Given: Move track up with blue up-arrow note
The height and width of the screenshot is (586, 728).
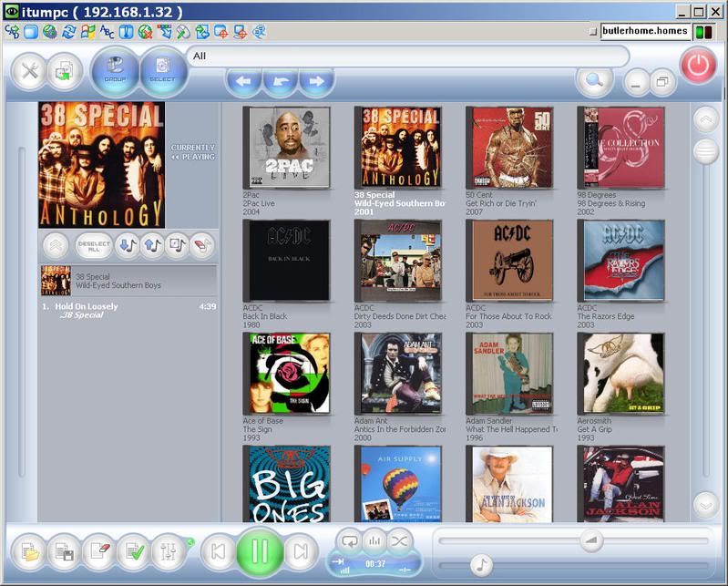Looking at the screenshot, I should (152, 245).
